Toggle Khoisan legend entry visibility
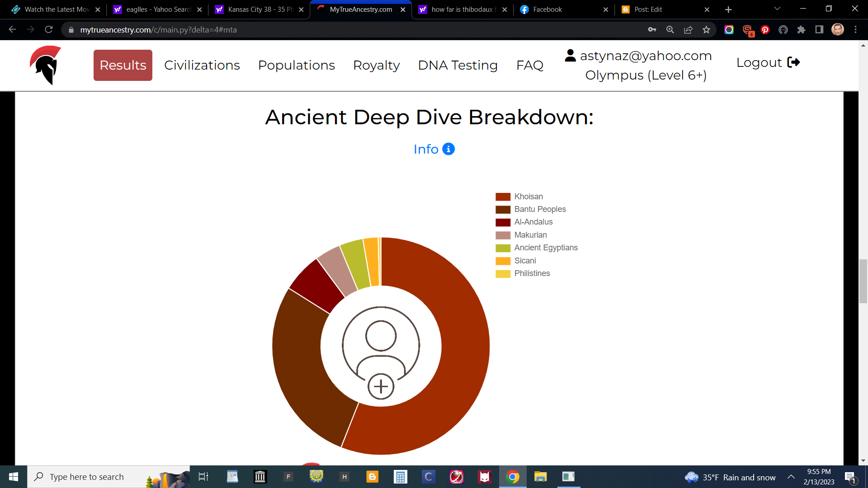 528,197
